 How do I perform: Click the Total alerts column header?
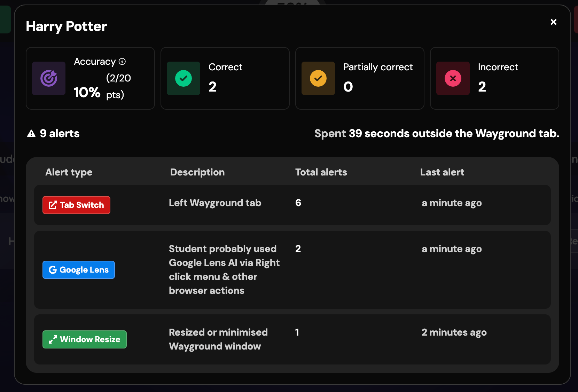pyautogui.click(x=321, y=172)
